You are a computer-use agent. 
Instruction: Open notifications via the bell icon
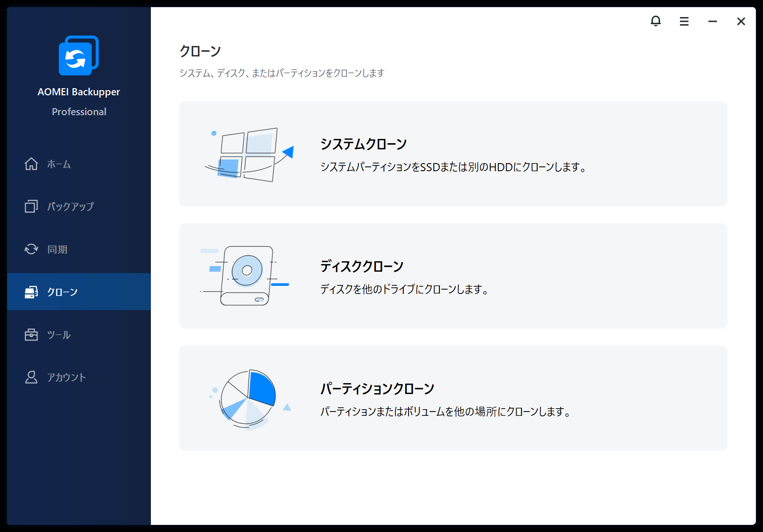[x=656, y=21]
